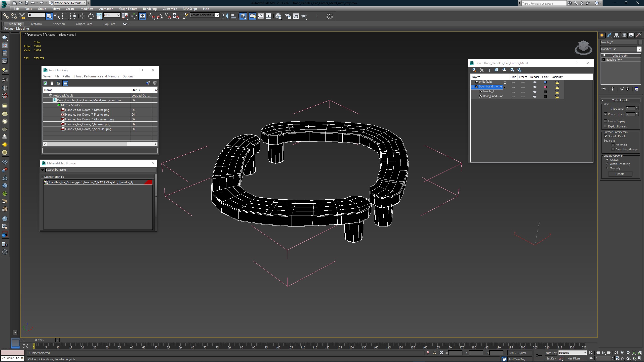The width and height of the screenshot is (644, 362).
Task: Click Go to End playback button
Action: 616,353
